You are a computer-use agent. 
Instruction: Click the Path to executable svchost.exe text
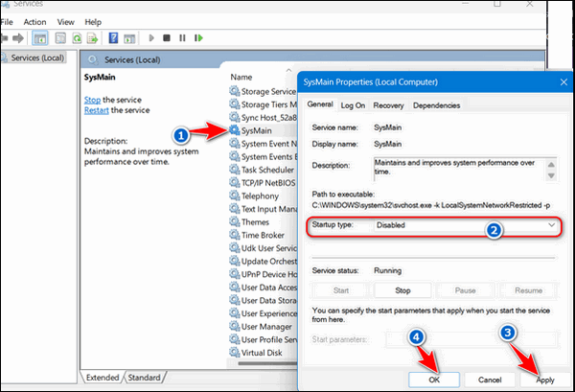(431, 205)
